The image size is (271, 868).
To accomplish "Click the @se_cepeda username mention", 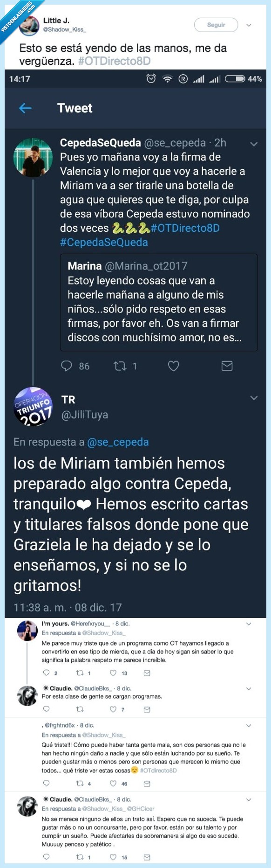I will coord(117,442).
